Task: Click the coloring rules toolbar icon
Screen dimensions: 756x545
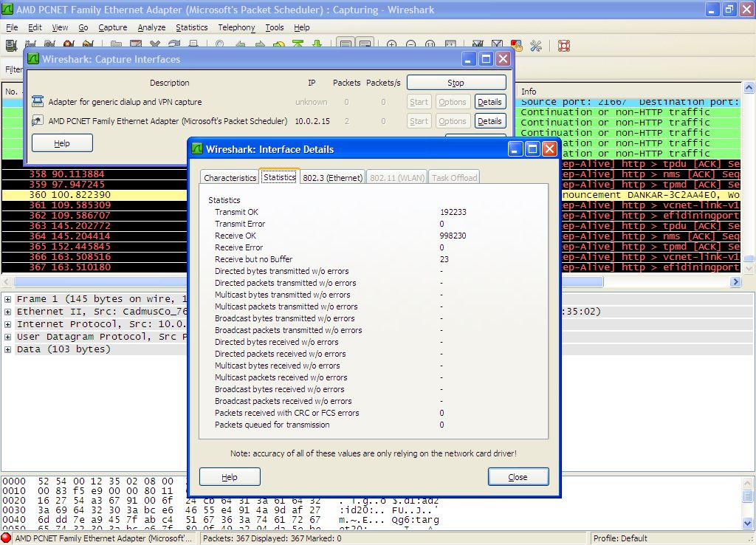Action: 516,45
